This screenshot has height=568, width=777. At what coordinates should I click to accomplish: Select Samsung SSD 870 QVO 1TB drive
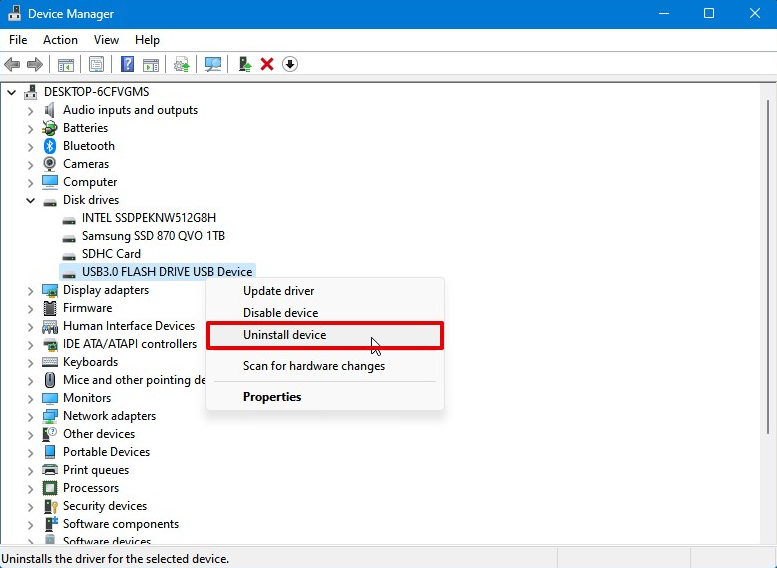[153, 236]
